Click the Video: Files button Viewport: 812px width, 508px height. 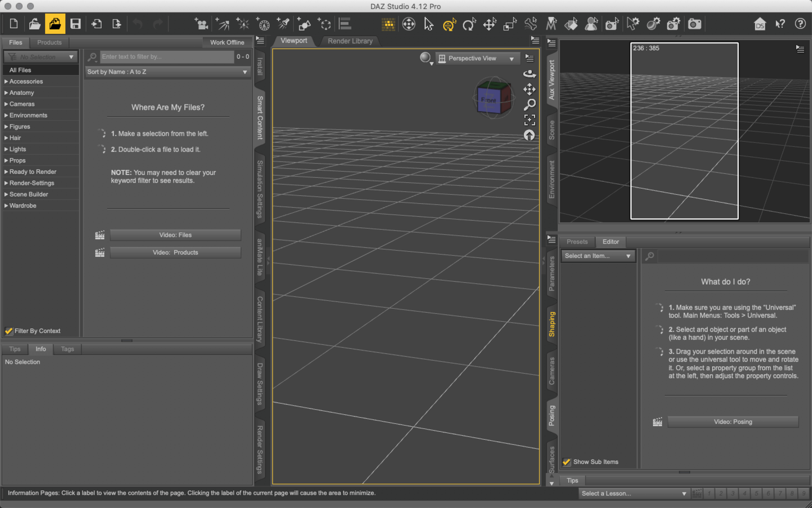click(175, 235)
